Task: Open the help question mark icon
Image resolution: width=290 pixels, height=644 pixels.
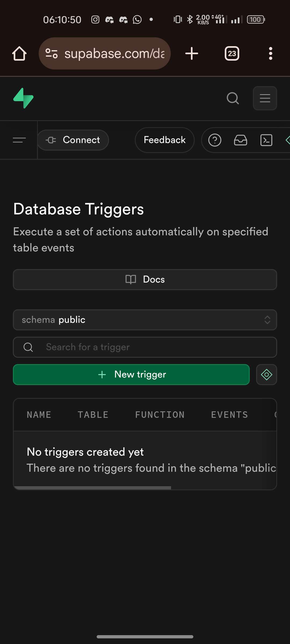Action: 215,140
